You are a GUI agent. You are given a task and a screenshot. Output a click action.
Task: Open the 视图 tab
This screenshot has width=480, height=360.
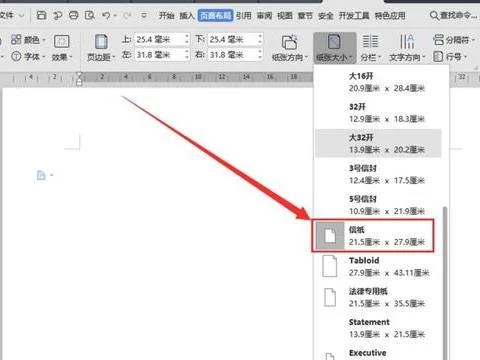(285, 15)
